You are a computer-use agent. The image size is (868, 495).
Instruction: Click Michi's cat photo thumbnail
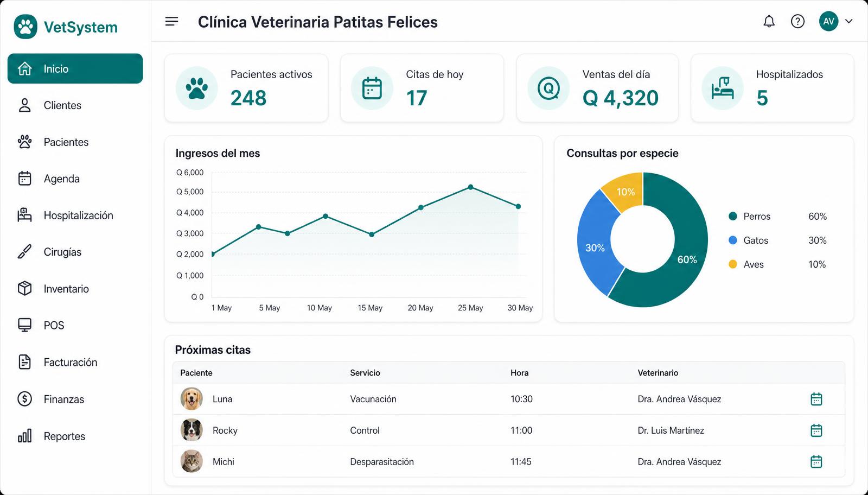(x=192, y=461)
